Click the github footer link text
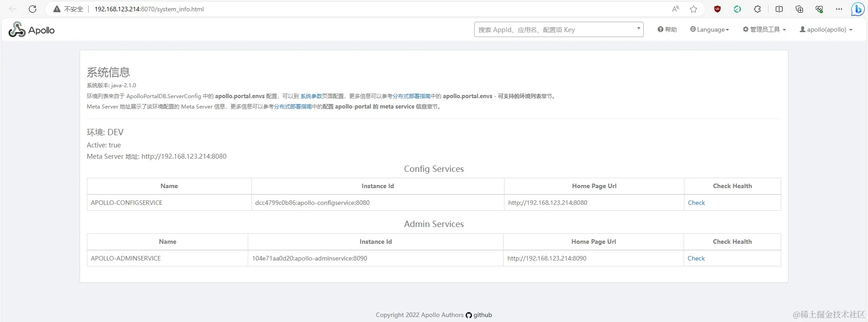This screenshot has height=322, width=868. click(x=483, y=315)
